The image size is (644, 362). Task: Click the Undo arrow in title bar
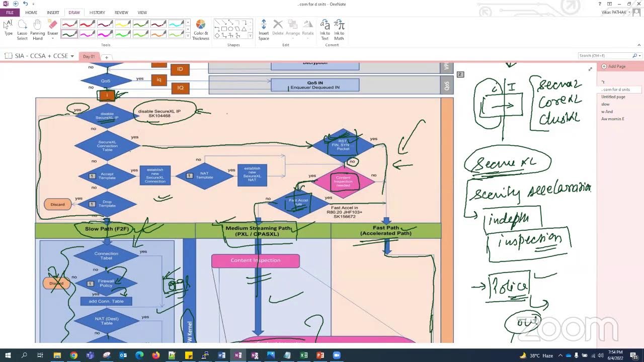click(x=25, y=4)
